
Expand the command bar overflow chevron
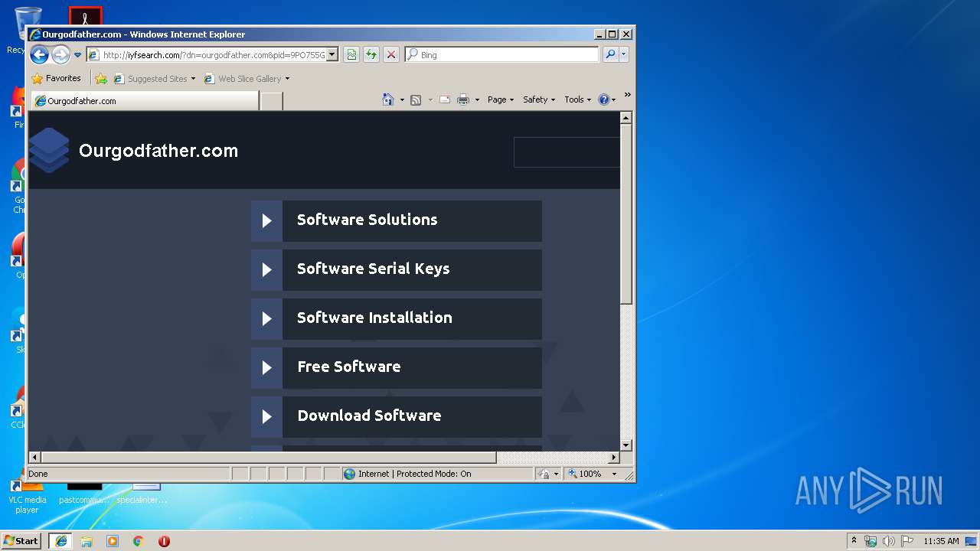pos(627,95)
